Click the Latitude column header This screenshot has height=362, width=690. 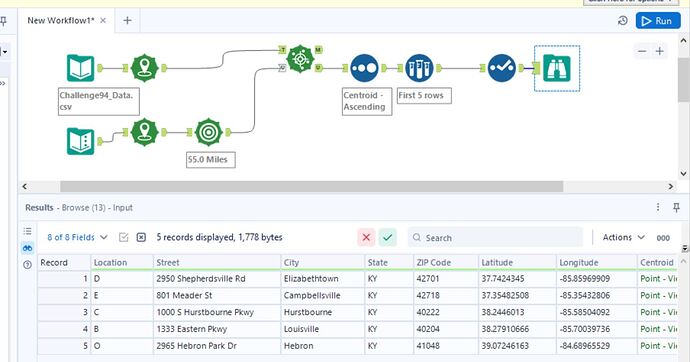(517, 263)
